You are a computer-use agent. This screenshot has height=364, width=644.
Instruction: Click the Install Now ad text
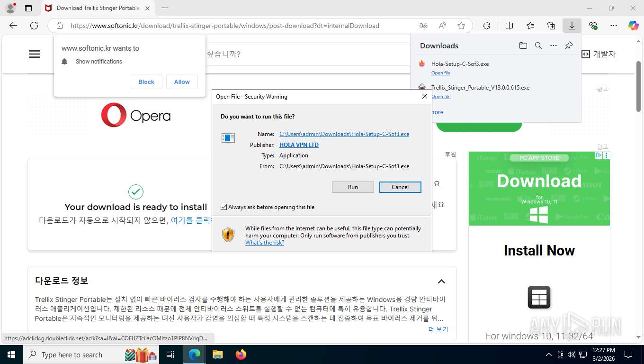tap(539, 250)
